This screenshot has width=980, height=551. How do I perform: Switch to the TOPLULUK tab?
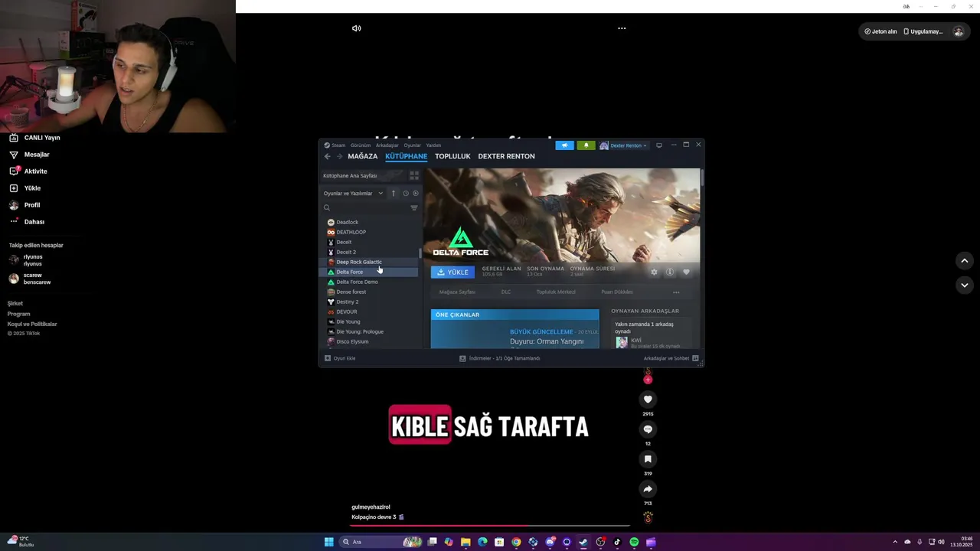[x=453, y=156]
